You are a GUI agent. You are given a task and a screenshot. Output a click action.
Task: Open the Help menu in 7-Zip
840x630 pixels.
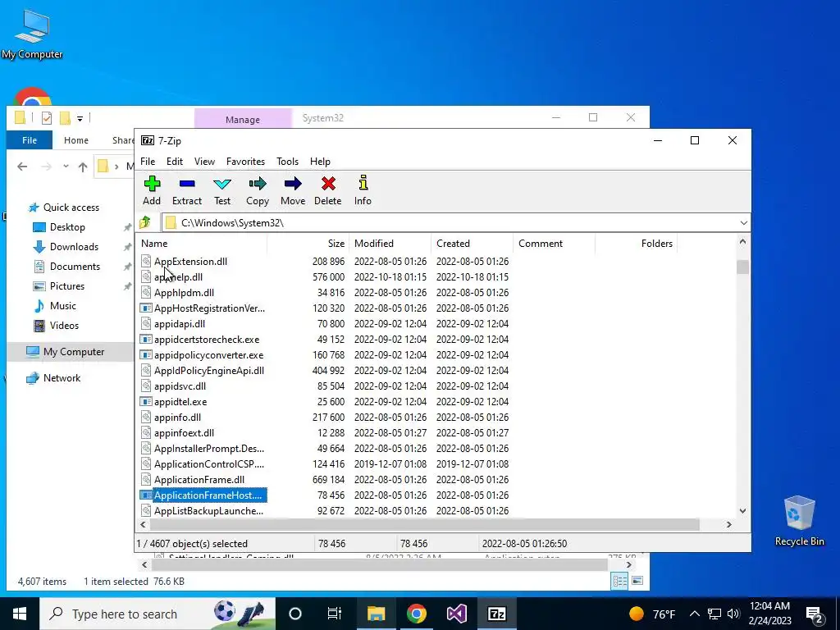[320, 162]
